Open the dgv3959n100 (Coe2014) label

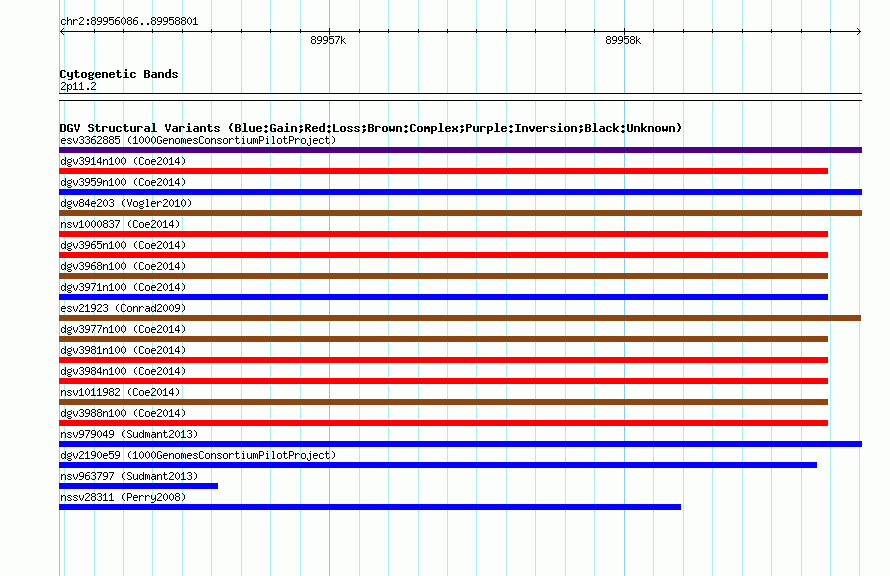[x=123, y=182]
